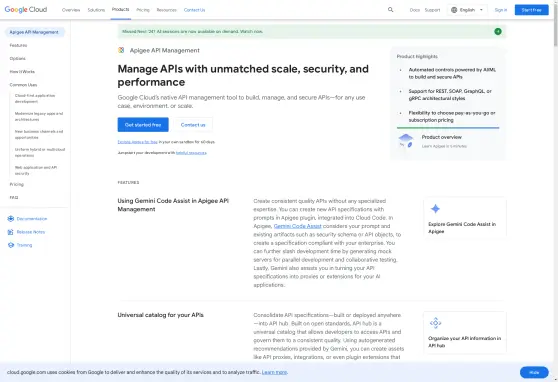
Task: Select the Products tab
Action: coord(120,10)
